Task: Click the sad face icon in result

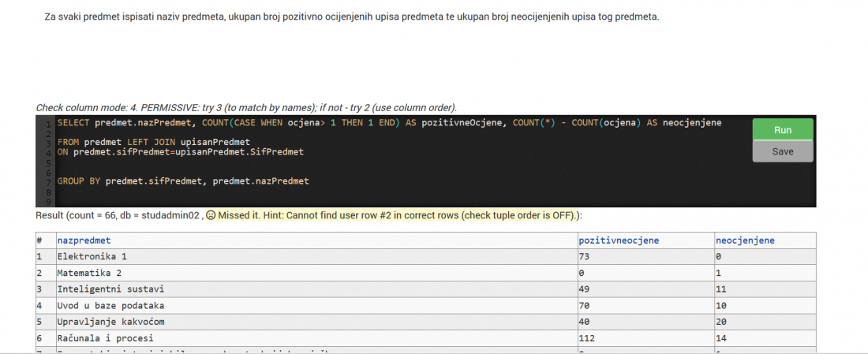Action: click(x=211, y=215)
